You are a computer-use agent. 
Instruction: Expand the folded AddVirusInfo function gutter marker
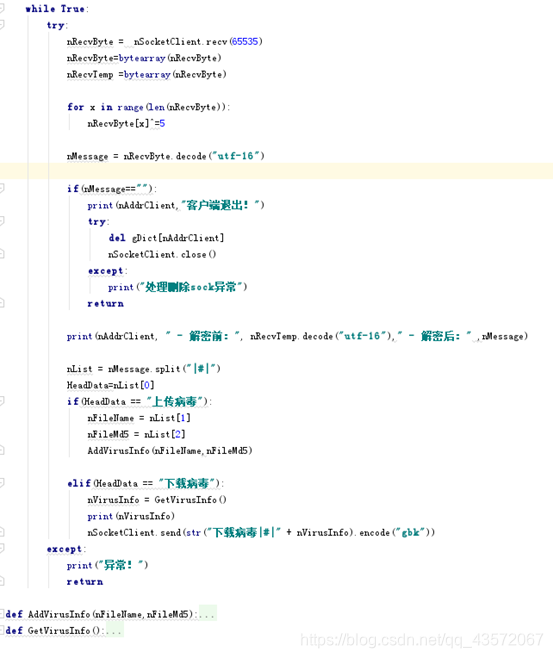pos(2,614)
